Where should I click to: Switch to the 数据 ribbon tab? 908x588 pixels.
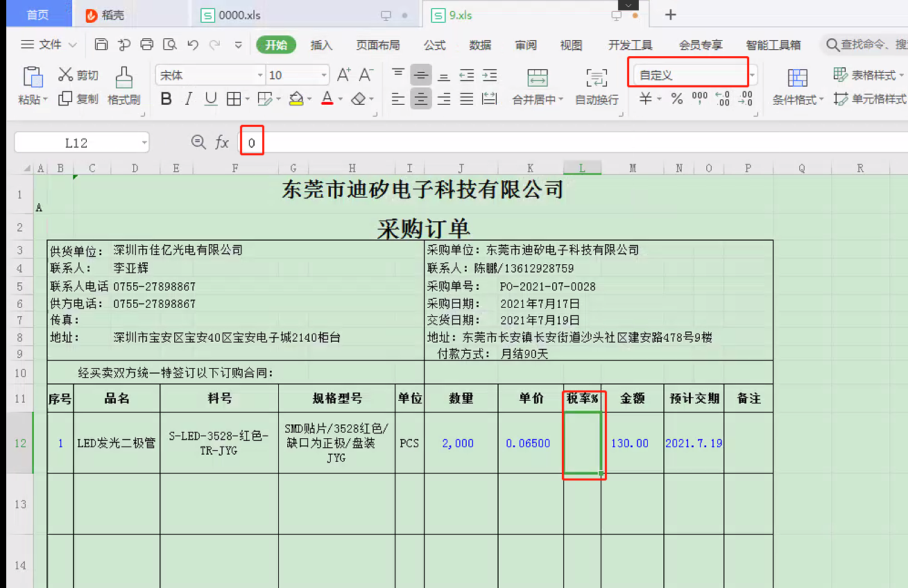pyautogui.click(x=480, y=45)
